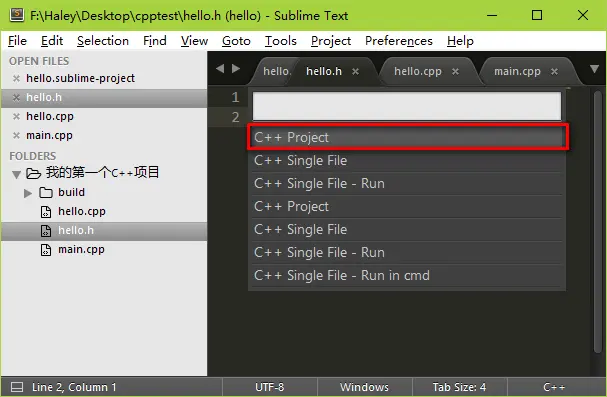Minimize the Sublime Text window
The image size is (607, 397).
pyautogui.click(x=492, y=15)
